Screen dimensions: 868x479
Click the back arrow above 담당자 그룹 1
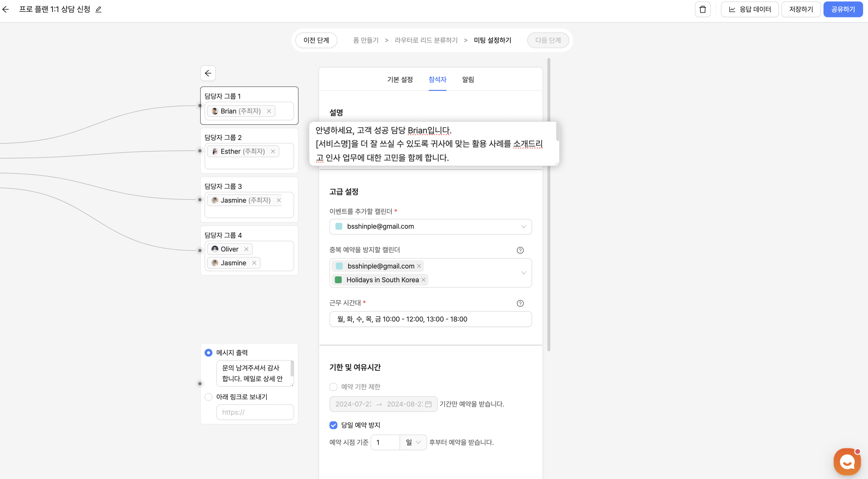(208, 73)
